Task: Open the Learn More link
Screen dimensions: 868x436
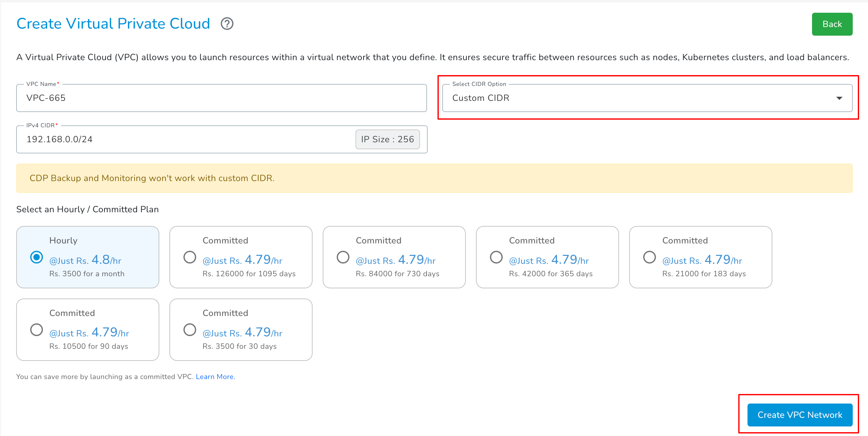Action: [215, 377]
